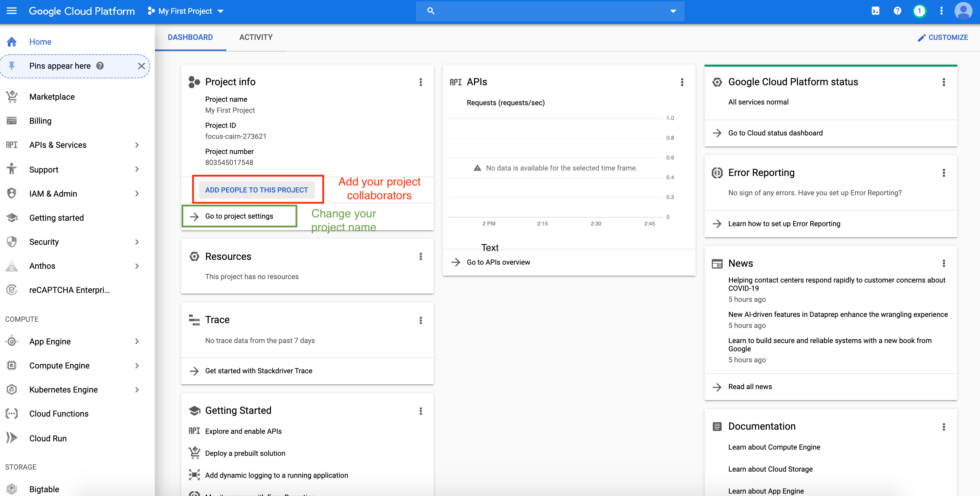Expand IAM & Admin submenu chevron
This screenshot has width=980, height=496.
point(137,194)
